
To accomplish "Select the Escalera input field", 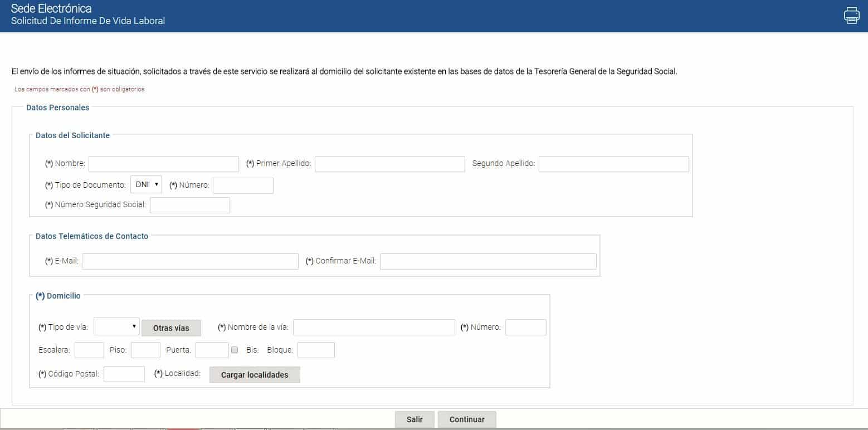I will (x=89, y=350).
